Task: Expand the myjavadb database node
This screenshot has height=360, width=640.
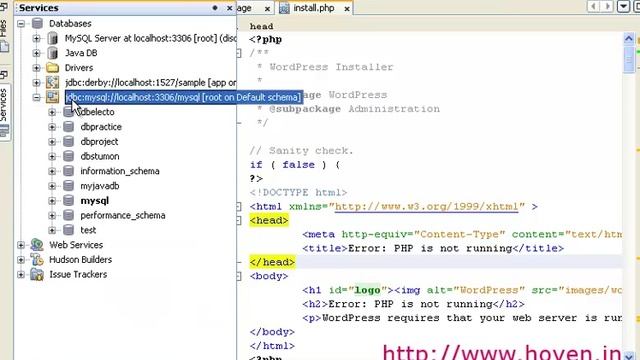Action: pos(52,186)
